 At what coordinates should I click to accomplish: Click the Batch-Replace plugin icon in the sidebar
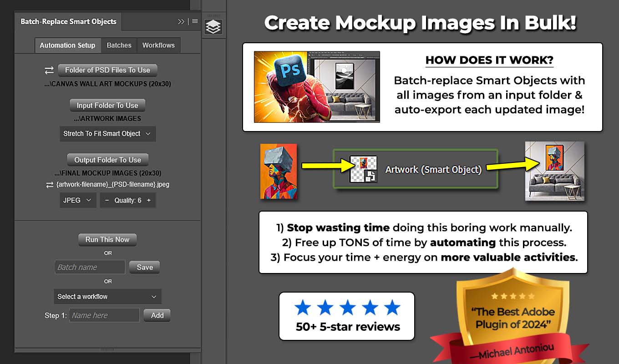[x=214, y=26]
